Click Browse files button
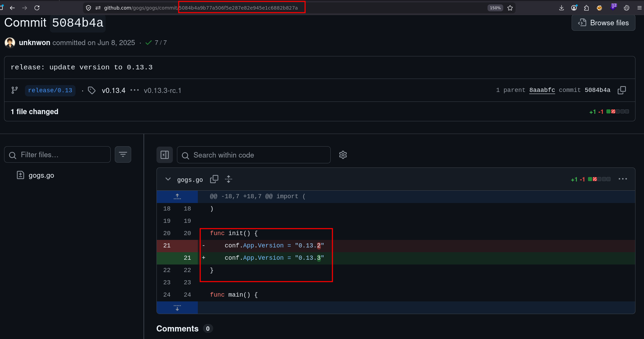644x339 pixels. click(x=603, y=23)
